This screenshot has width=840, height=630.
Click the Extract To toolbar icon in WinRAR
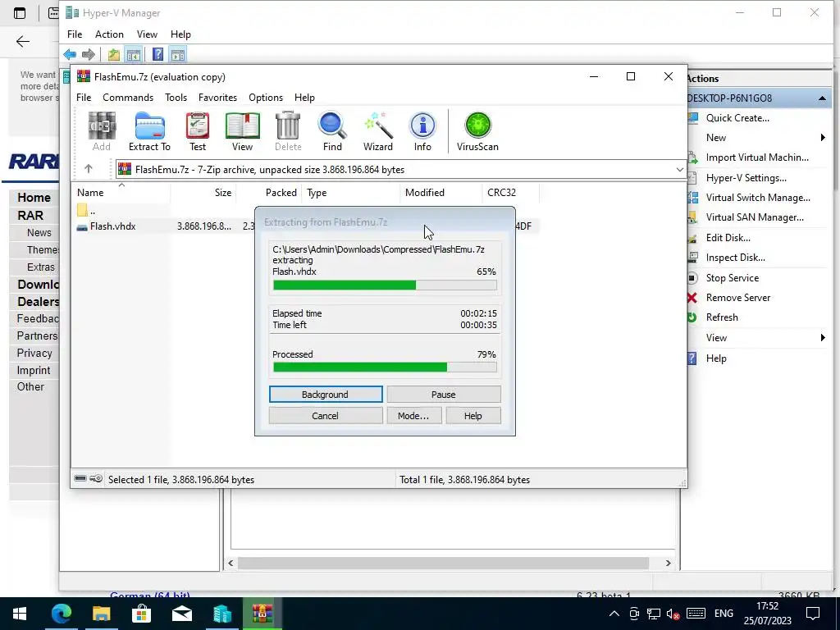tap(149, 132)
